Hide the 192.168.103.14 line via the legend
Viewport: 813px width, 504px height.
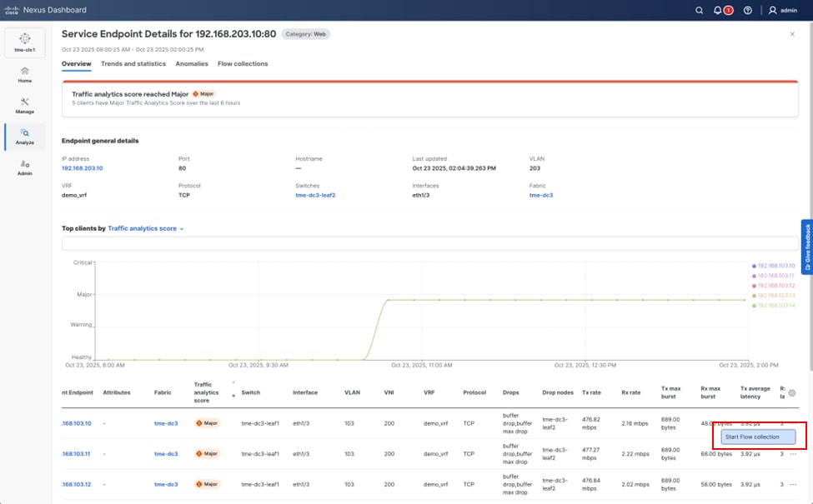pos(775,304)
